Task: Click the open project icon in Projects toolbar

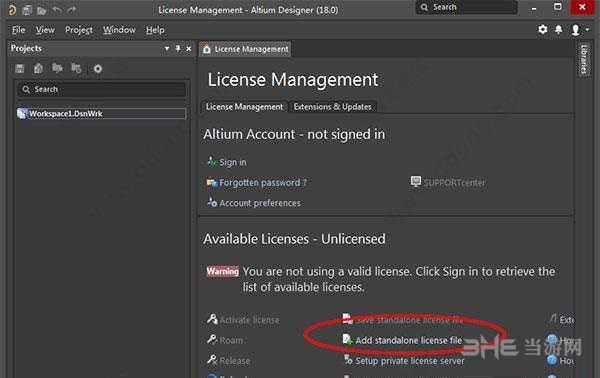Action: 57,68
